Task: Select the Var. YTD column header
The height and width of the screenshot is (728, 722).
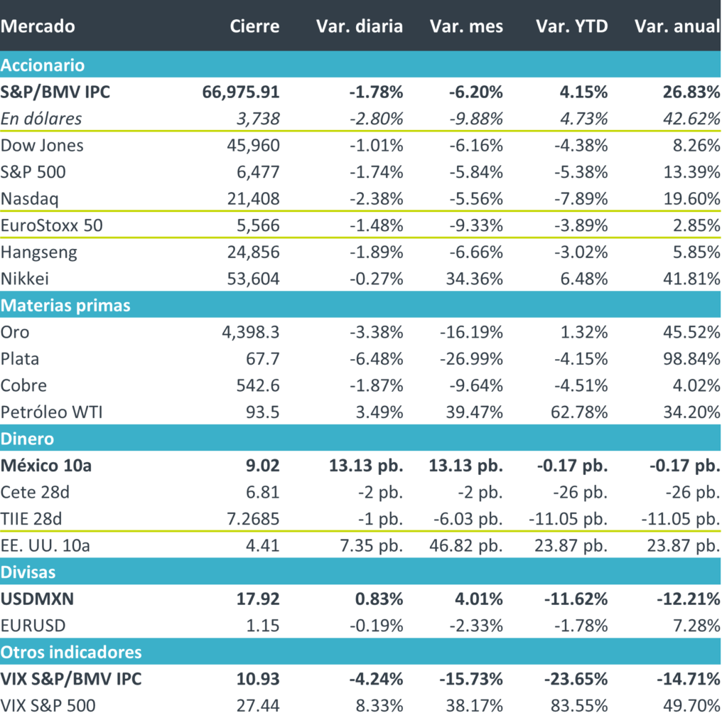Action: tap(571, 27)
